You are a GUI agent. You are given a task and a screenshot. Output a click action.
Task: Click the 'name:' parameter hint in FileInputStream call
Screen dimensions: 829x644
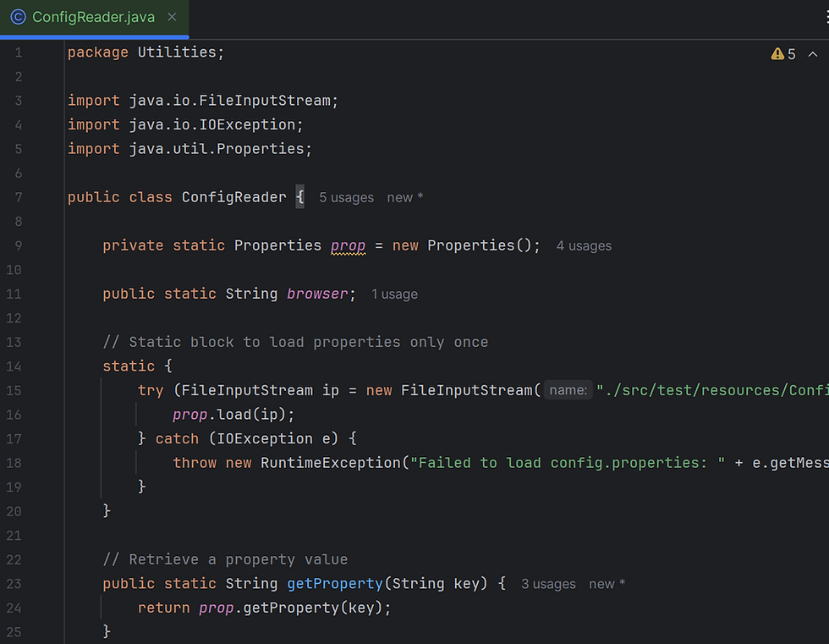pyautogui.click(x=568, y=390)
